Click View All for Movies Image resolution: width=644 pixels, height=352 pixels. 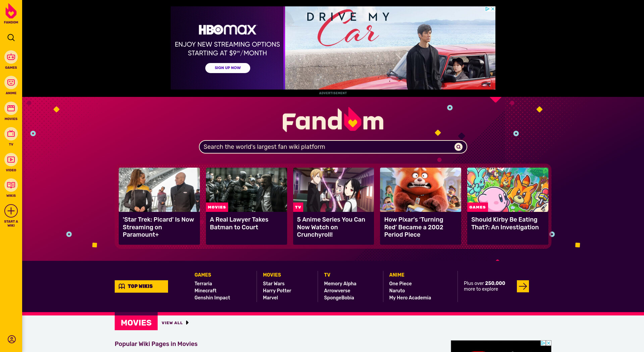coord(172,323)
